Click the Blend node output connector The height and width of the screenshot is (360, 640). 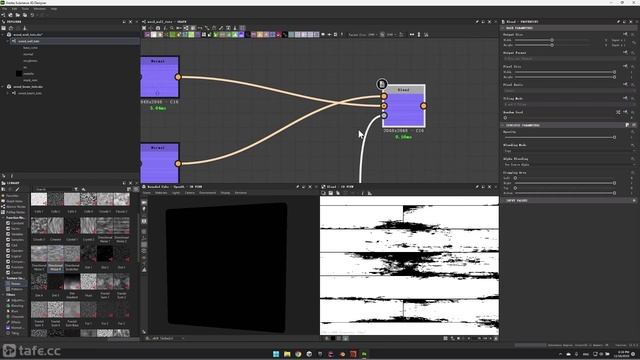(x=424, y=106)
